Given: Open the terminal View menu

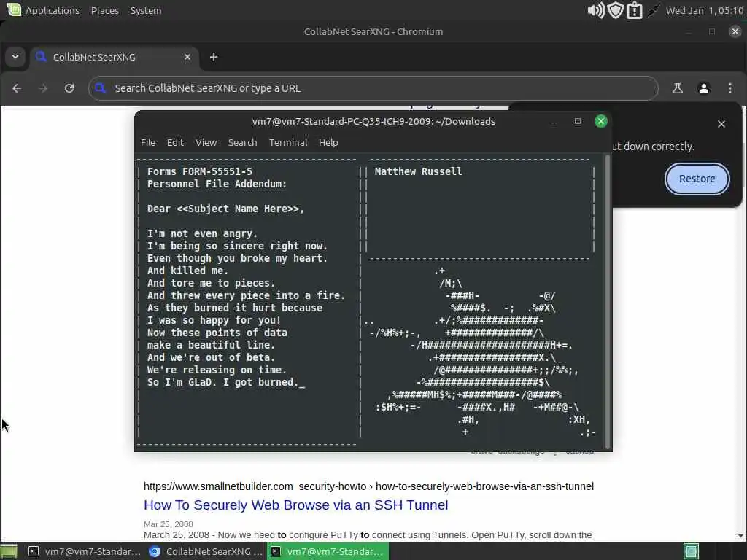Looking at the screenshot, I should (x=206, y=142).
